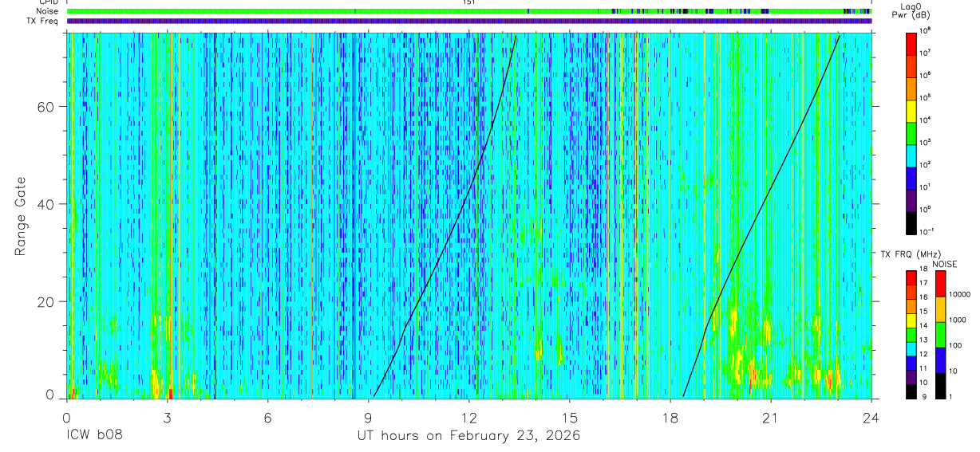Click the blue segment of NOISE colorbar
980x452 pixels.
point(940,360)
